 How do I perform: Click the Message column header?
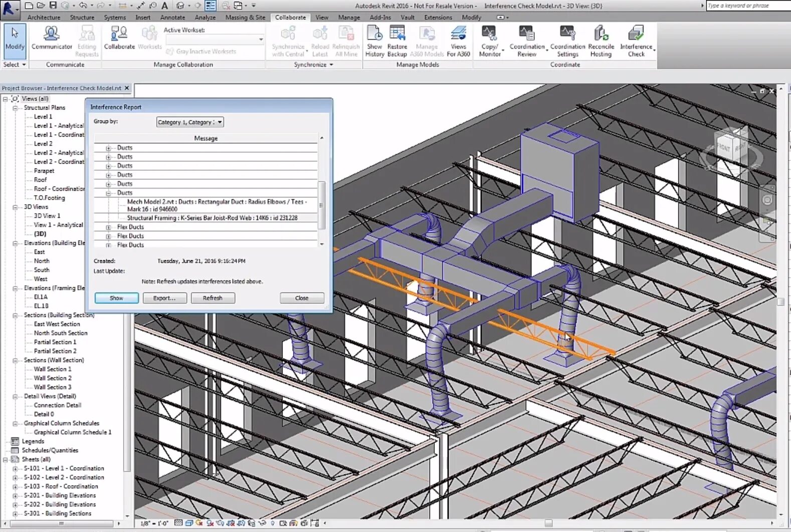tap(206, 138)
